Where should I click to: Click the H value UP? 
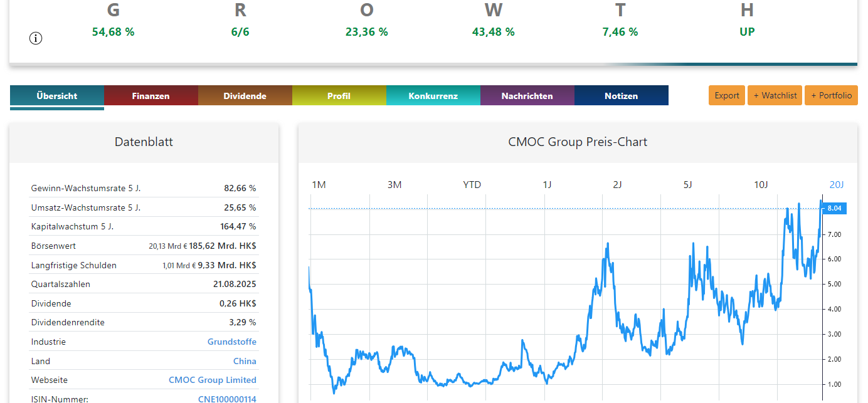(747, 31)
